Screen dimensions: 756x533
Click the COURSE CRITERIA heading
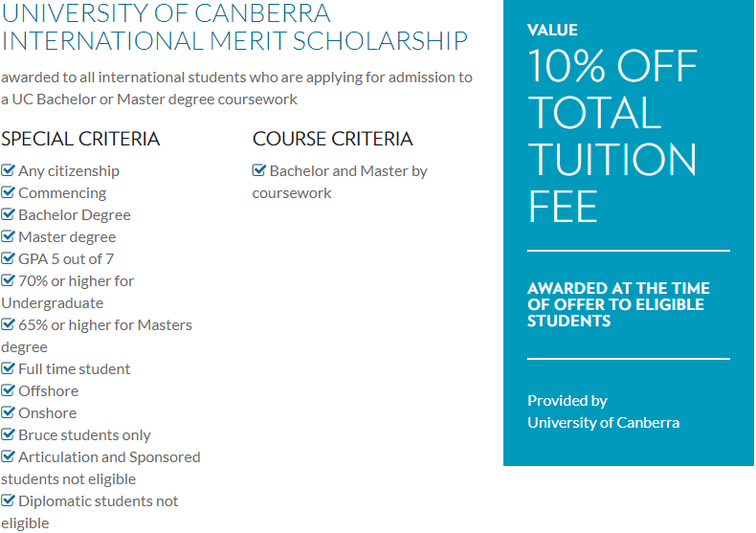tap(333, 139)
